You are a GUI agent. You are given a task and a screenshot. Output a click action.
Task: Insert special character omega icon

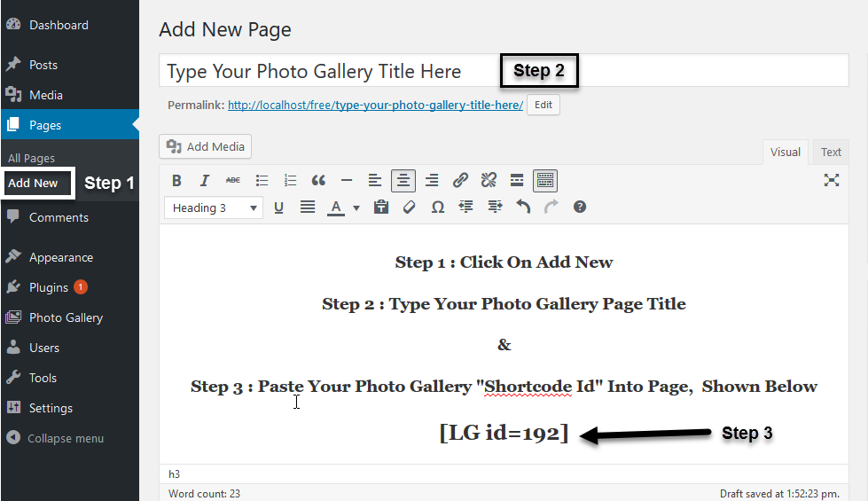click(438, 207)
